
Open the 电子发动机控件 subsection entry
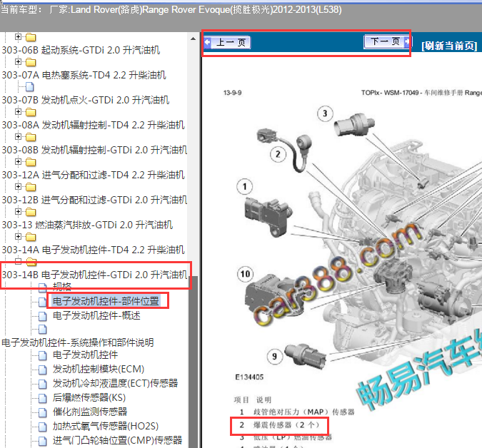(86, 355)
